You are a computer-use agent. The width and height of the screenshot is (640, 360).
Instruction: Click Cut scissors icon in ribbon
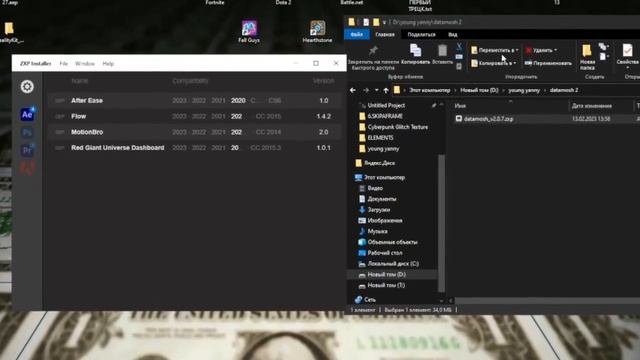tap(459, 47)
